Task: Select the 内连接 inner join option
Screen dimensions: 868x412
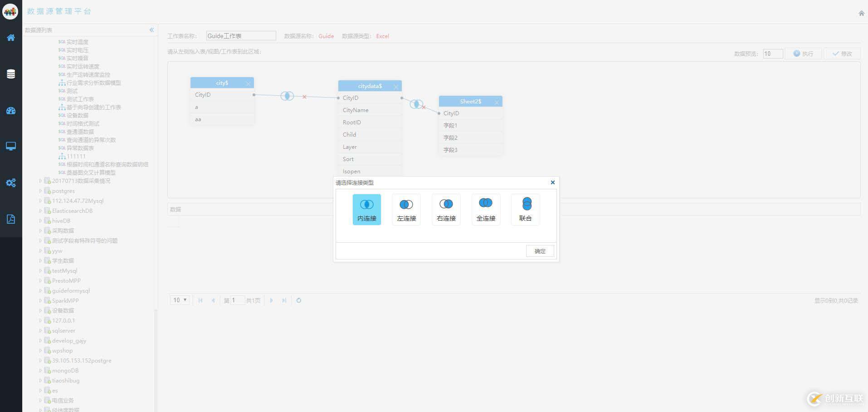Action: coord(367,209)
